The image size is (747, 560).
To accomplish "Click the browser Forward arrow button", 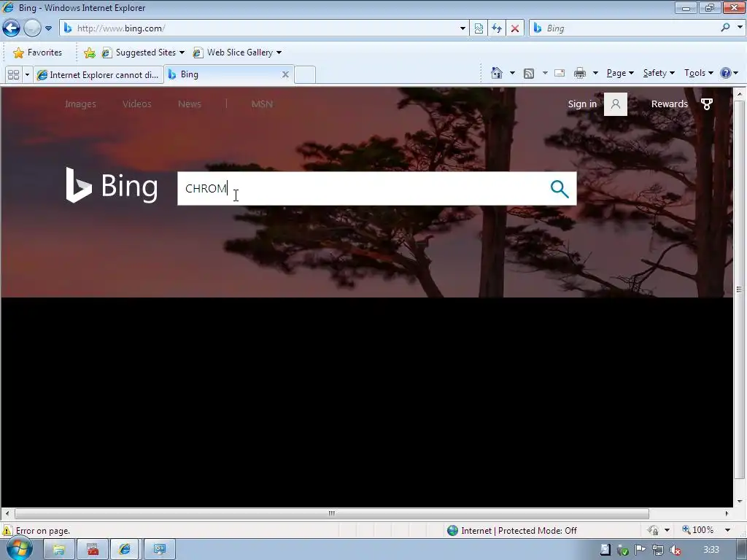I will pyautogui.click(x=32, y=28).
